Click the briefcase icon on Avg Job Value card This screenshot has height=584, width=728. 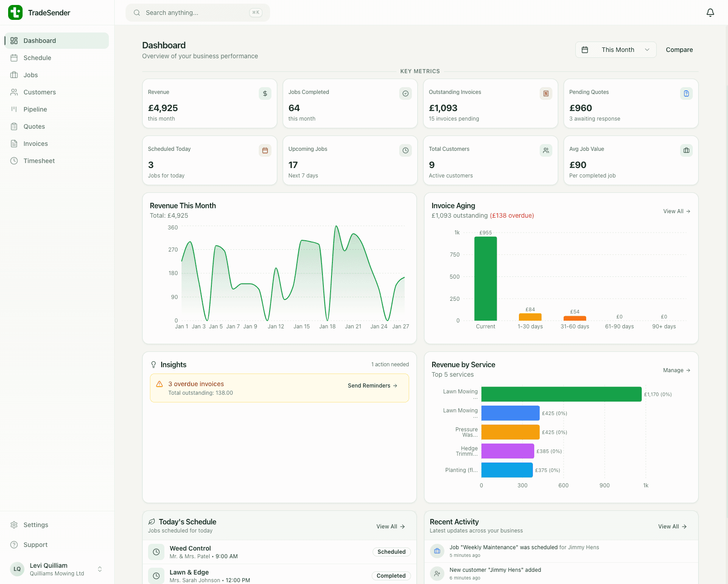coord(686,150)
